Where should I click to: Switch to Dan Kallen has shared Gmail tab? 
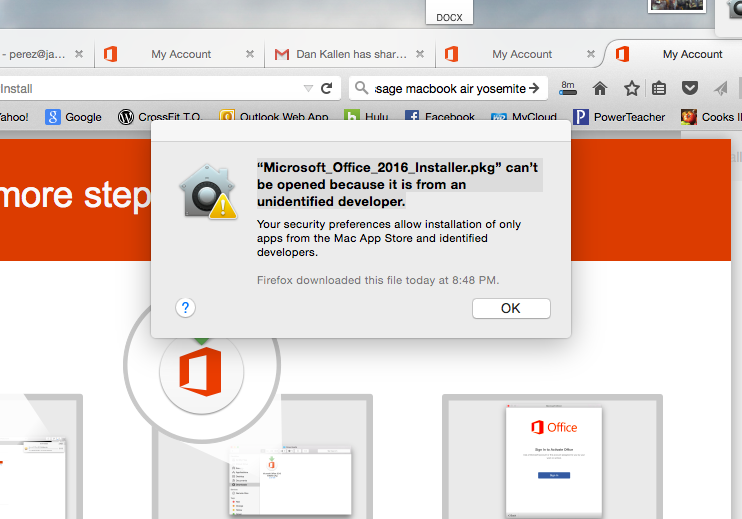(351, 54)
